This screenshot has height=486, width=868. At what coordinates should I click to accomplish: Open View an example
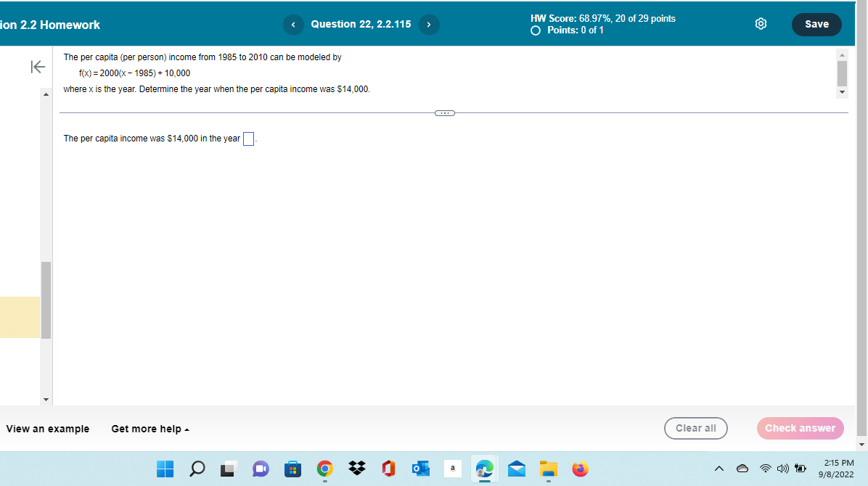pos(48,429)
